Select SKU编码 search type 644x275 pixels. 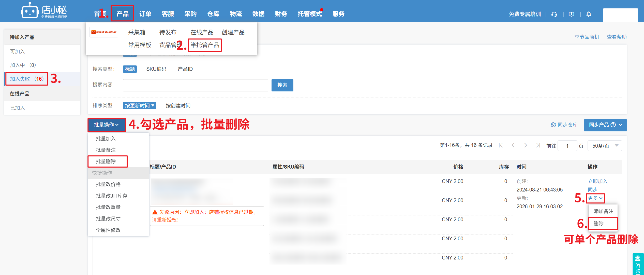156,69
